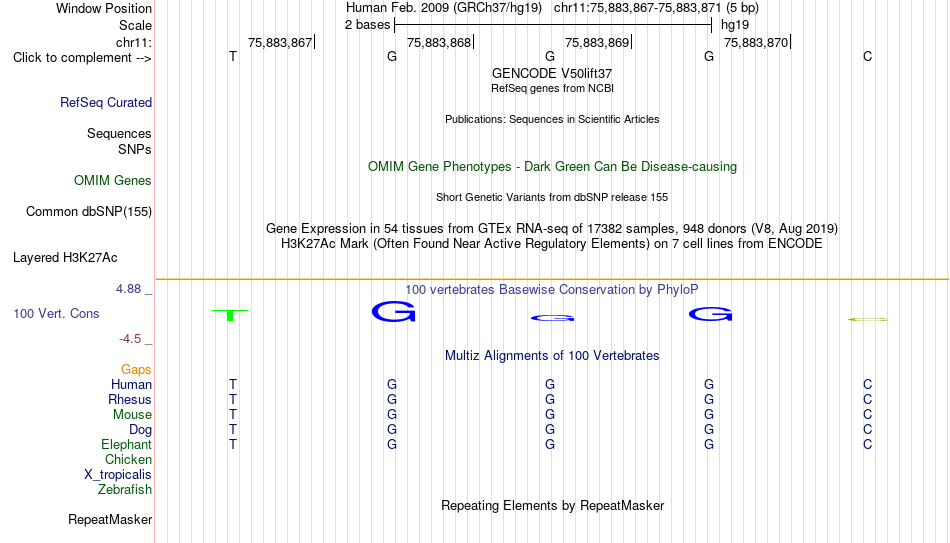Click the hg19 label beside scale bar
The image size is (950, 543).
coord(735,25)
